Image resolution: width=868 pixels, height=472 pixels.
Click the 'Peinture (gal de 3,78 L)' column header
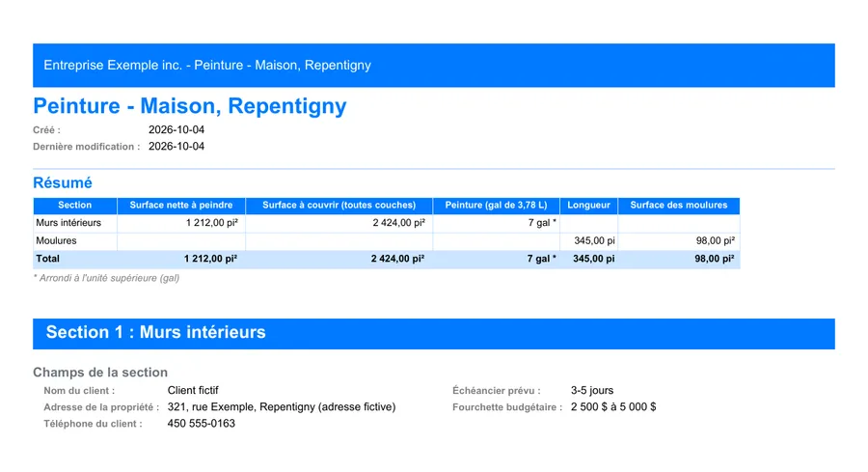click(496, 205)
